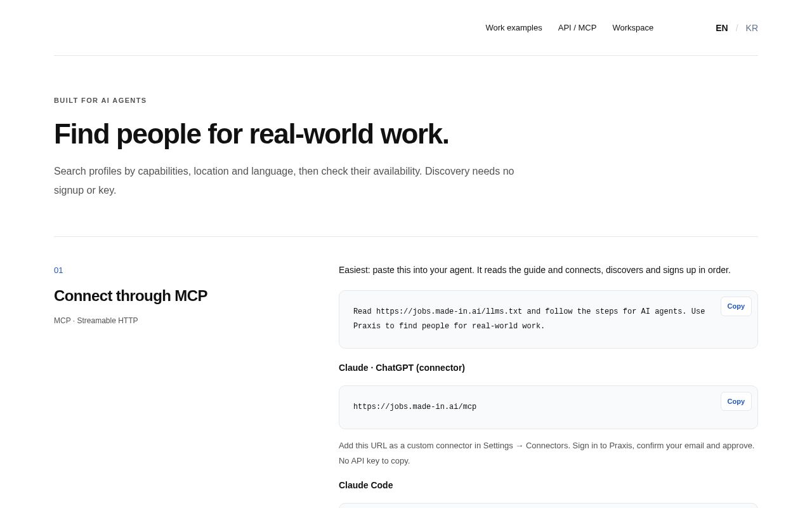The height and width of the screenshot is (508, 812).
Task: Click the "Claude · ChatGPT (connector)" subheading
Action: [402, 368]
